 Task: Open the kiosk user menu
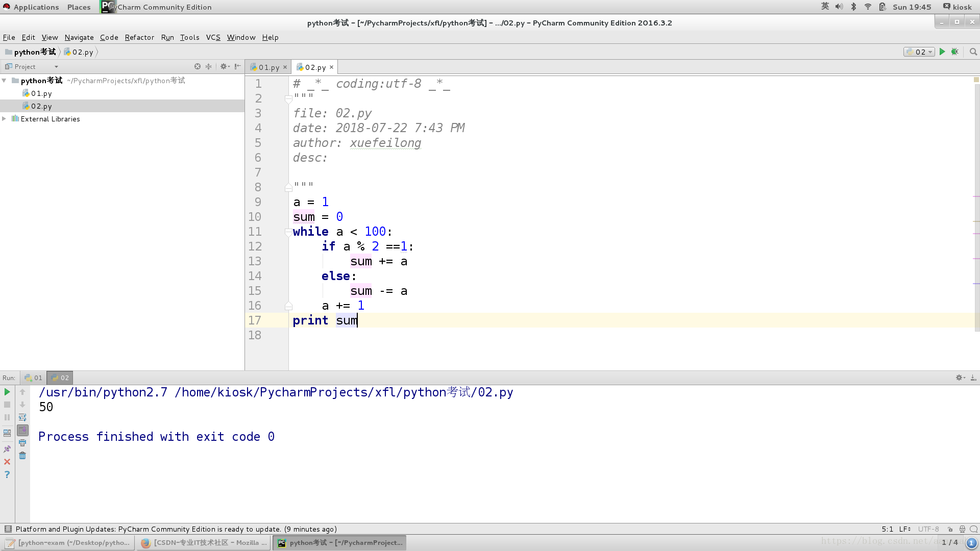(958, 7)
